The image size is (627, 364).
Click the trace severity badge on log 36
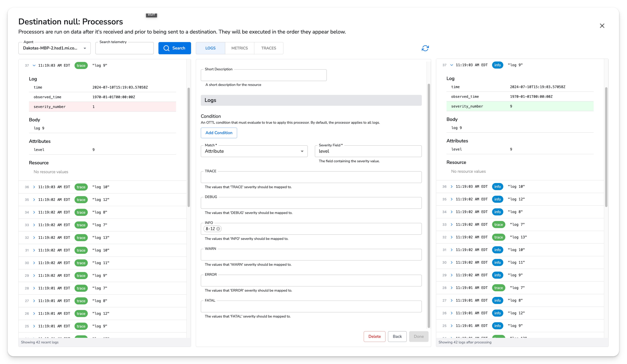(81, 187)
